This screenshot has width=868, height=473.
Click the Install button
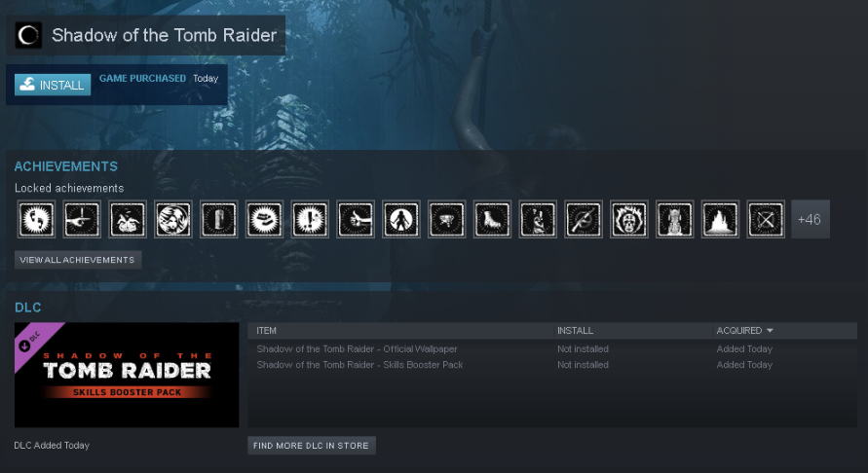[x=53, y=85]
